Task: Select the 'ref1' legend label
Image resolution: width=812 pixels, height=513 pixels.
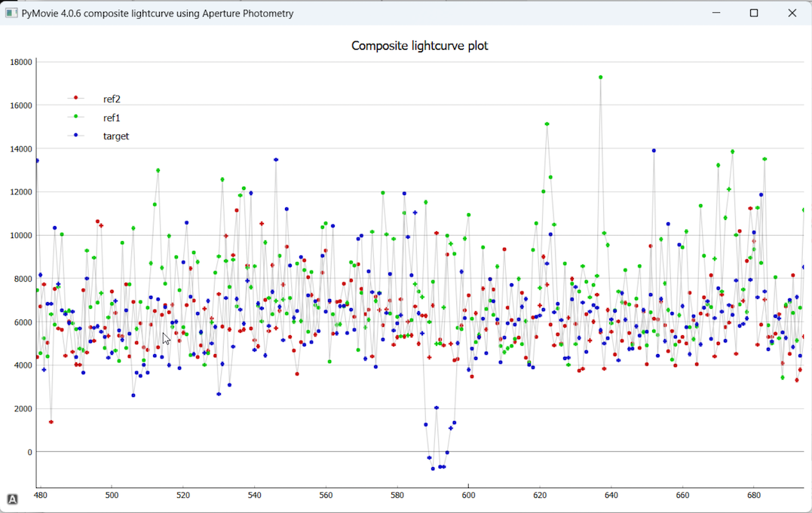Action: tap(112, 118)
